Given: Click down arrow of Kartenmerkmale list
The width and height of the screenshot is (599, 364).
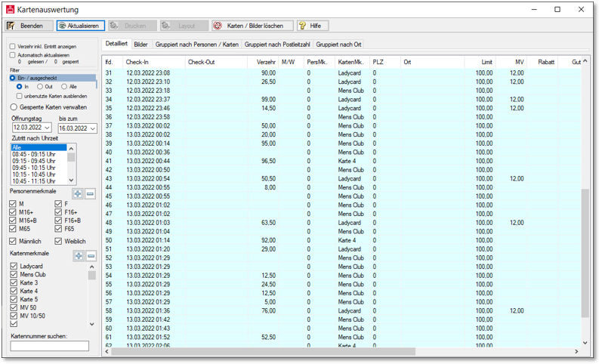Looking at the screenshot, I should coord(91,324).
